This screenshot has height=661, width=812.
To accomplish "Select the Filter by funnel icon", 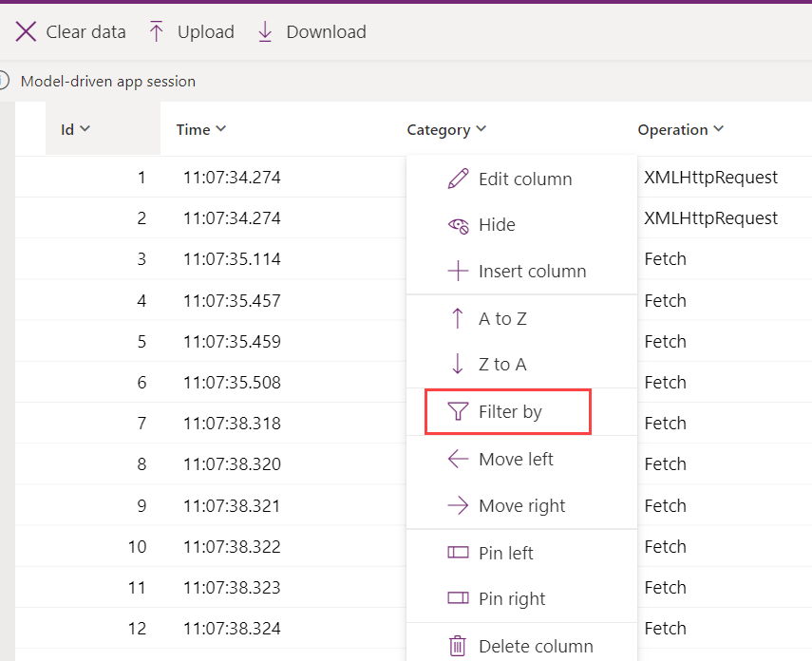I will [x=457, y=411].
